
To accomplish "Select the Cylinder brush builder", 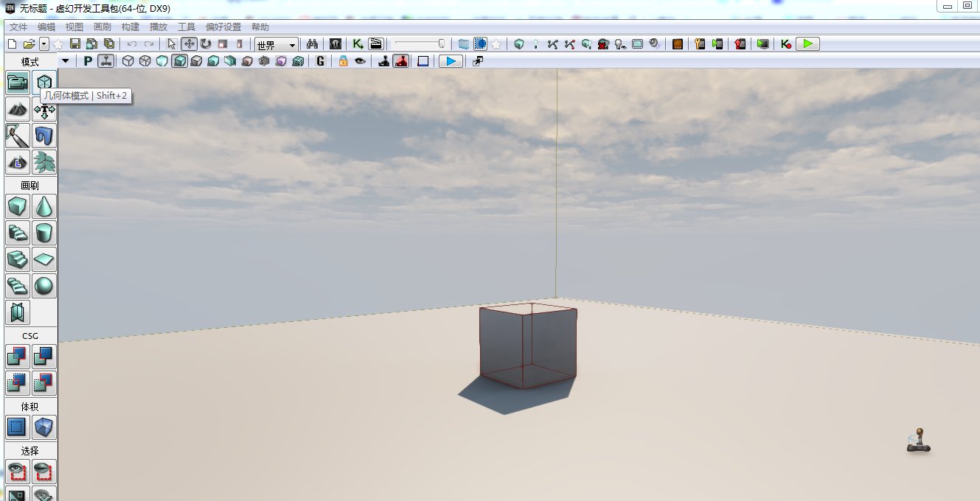I will pos(44,234).
